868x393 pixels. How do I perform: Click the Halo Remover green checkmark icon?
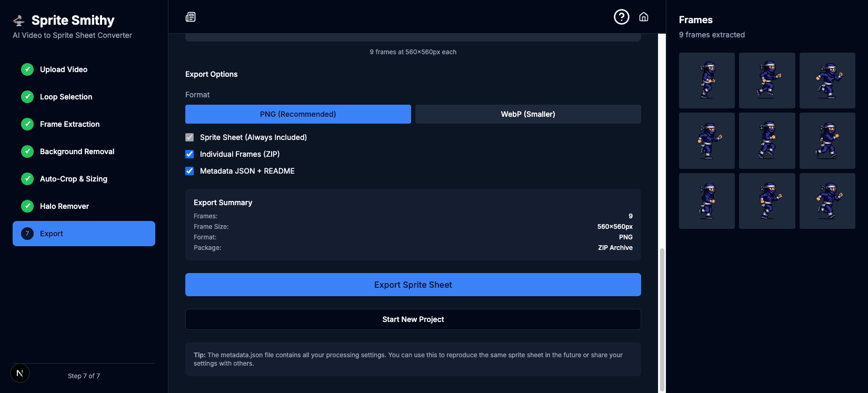27,206
